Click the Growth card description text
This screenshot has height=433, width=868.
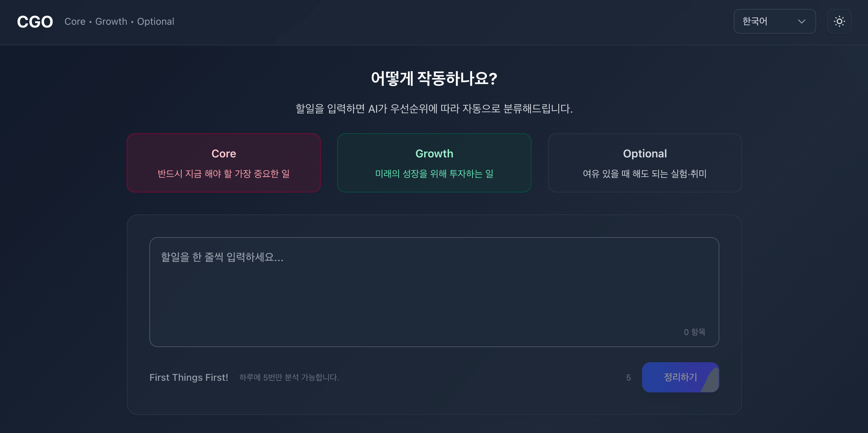(x=434, y=174)
